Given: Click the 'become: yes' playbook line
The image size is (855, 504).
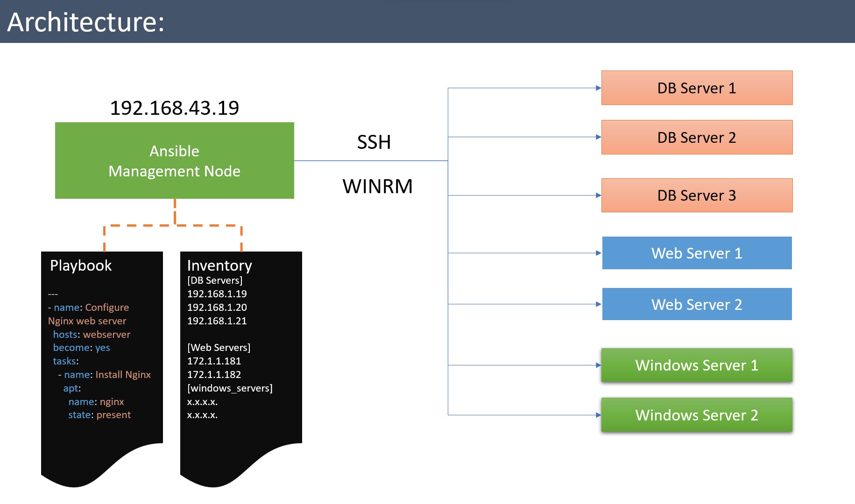Looking at the screenshot, I should (x=81, y=348).
